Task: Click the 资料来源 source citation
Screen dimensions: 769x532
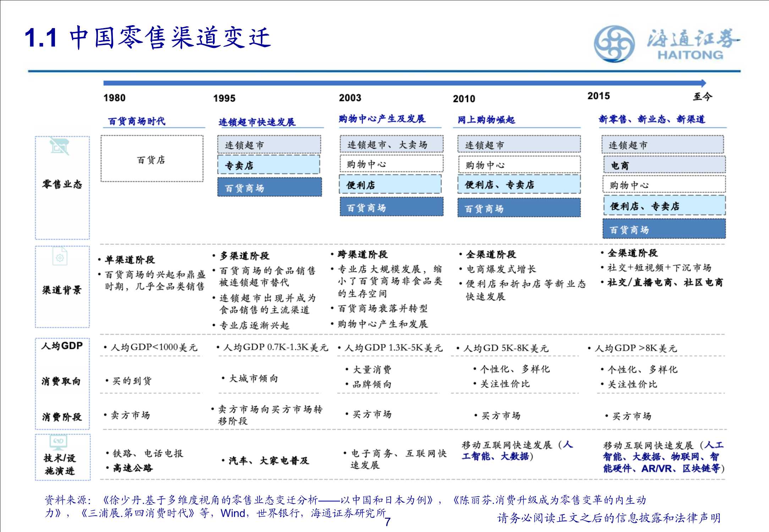Action: click(x=345, y=506)
